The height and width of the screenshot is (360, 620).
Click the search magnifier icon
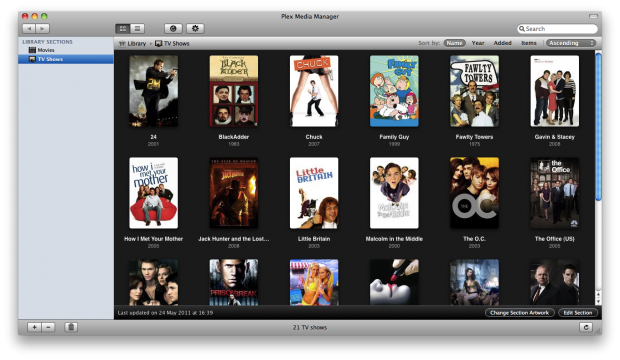[522, 29]
